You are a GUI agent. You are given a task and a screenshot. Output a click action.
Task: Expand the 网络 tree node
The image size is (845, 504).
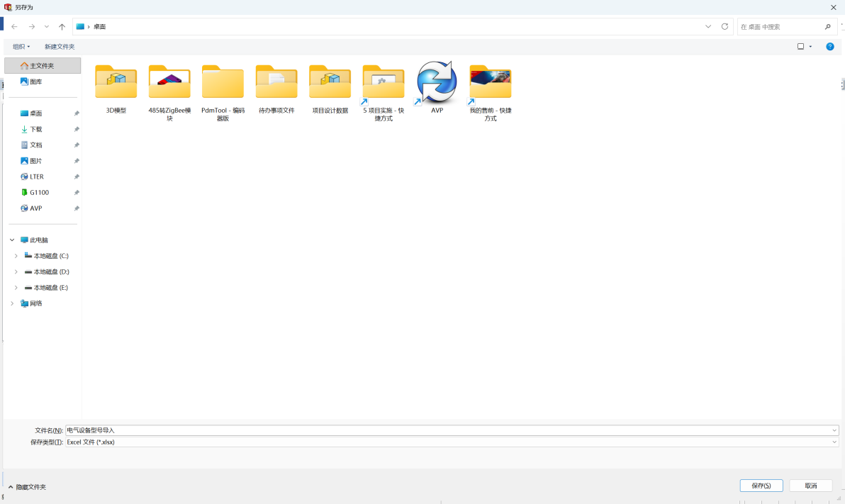coord(12,303)
